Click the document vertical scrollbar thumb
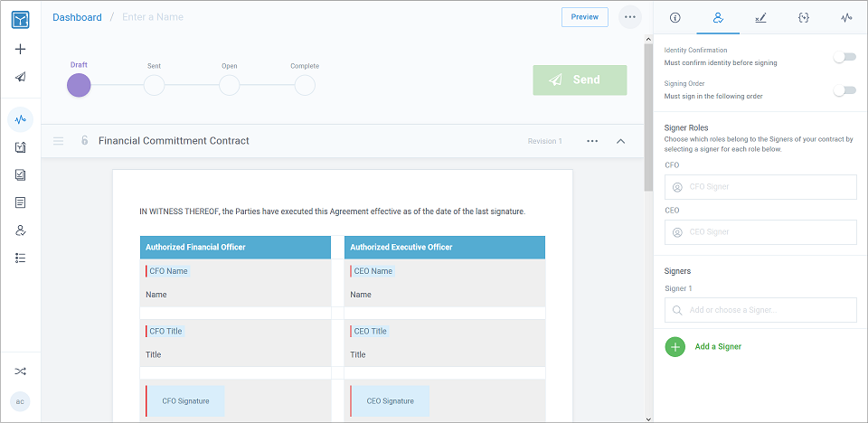Screen dimensions: 868x423 [648, 117]
